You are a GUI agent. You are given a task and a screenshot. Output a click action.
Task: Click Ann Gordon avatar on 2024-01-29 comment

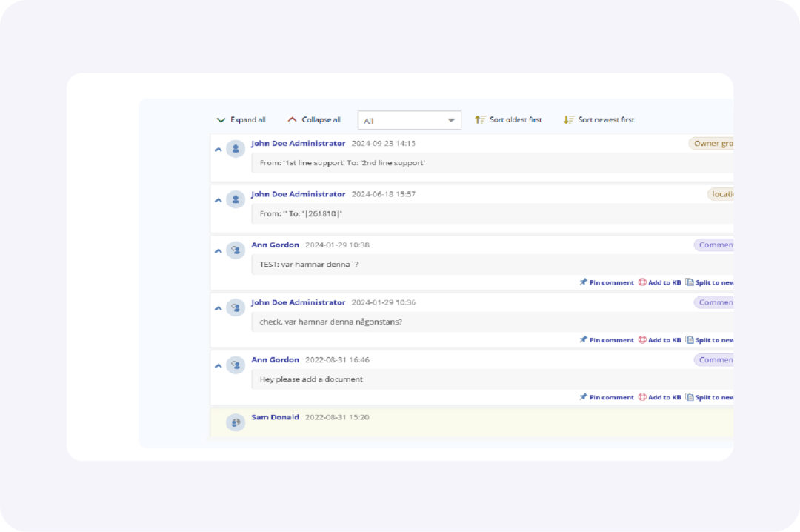coord(236,250)
